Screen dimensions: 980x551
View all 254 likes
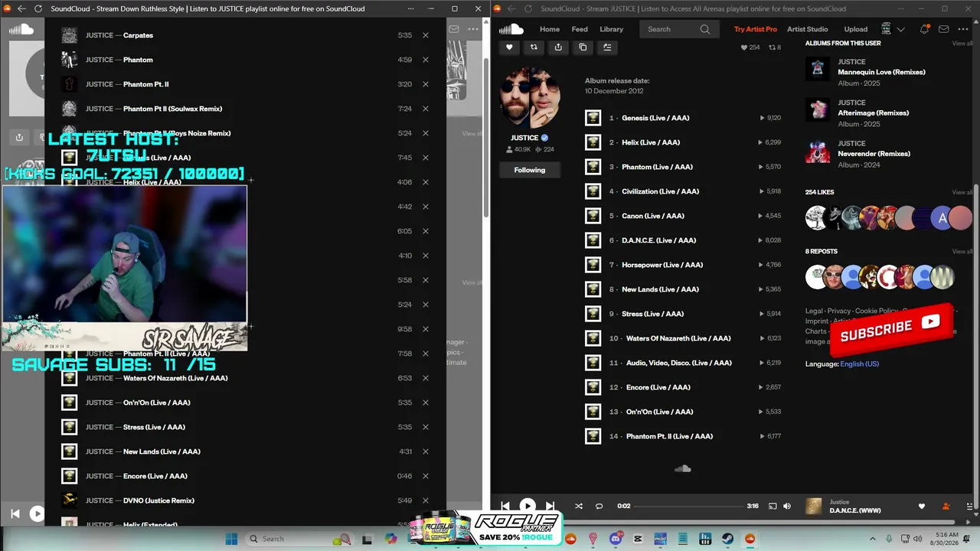[962, 192]
